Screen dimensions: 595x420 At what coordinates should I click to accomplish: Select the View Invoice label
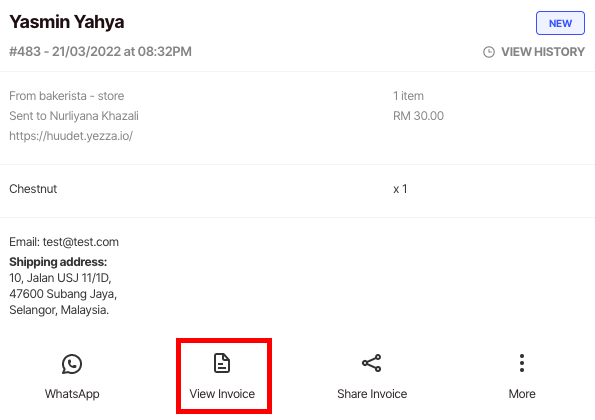click(x=222, y=394)
